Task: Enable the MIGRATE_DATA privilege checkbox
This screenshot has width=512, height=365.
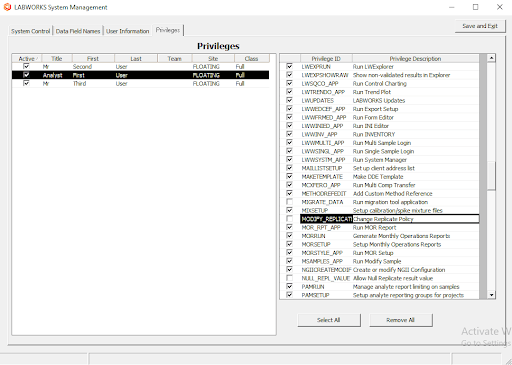Action: [x=289, y=202]
